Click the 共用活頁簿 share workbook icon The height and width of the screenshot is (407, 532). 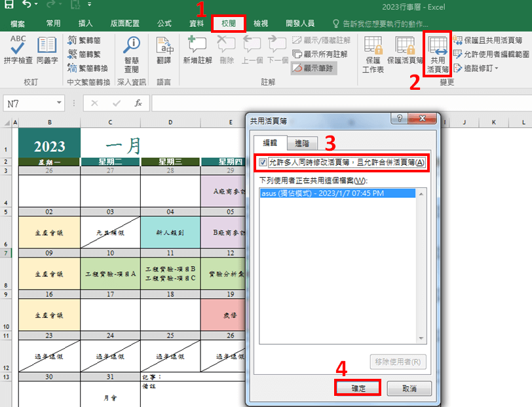click(x=437, y=52)
